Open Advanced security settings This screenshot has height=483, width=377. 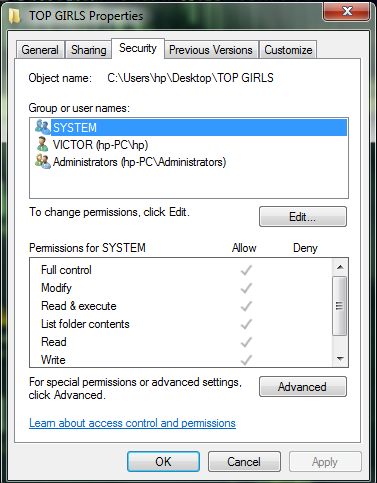click(x=303, y=387)
